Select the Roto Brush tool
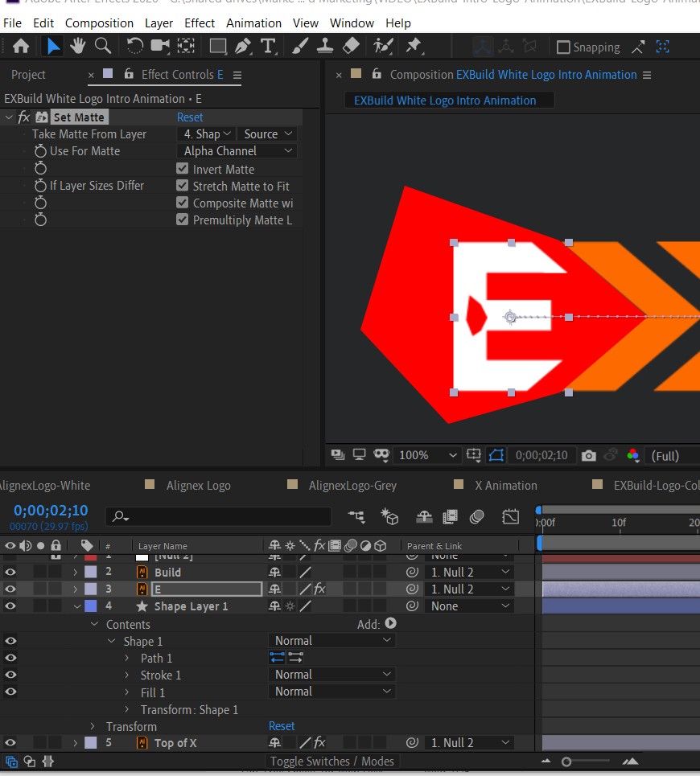The width and height of the screenshot is (700, 776). [383, 47]
